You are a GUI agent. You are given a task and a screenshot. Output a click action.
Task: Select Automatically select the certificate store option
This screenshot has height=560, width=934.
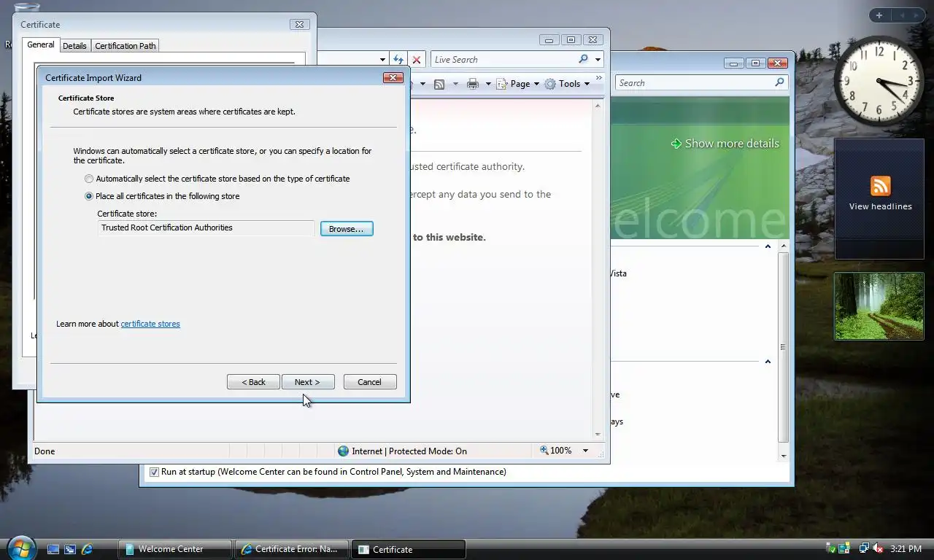(89, 179)
